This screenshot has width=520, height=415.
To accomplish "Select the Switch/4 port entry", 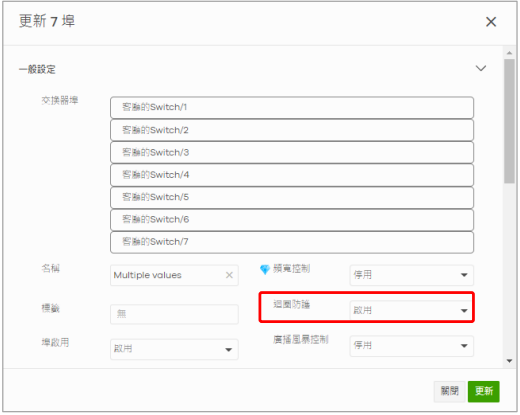I will pos(292,175).
